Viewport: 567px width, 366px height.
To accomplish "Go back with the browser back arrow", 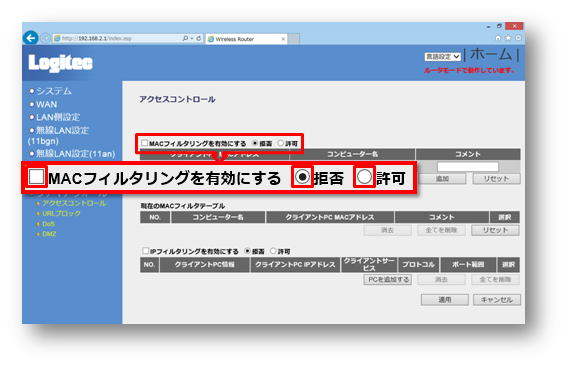I will pos(30,38).
